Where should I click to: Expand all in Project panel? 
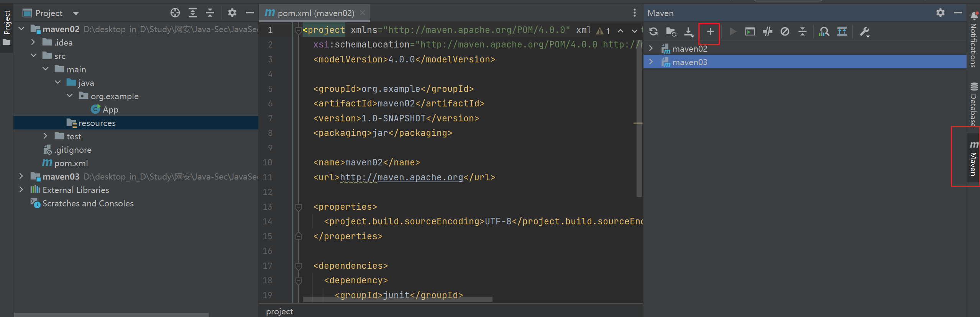(x=193, y=13)
